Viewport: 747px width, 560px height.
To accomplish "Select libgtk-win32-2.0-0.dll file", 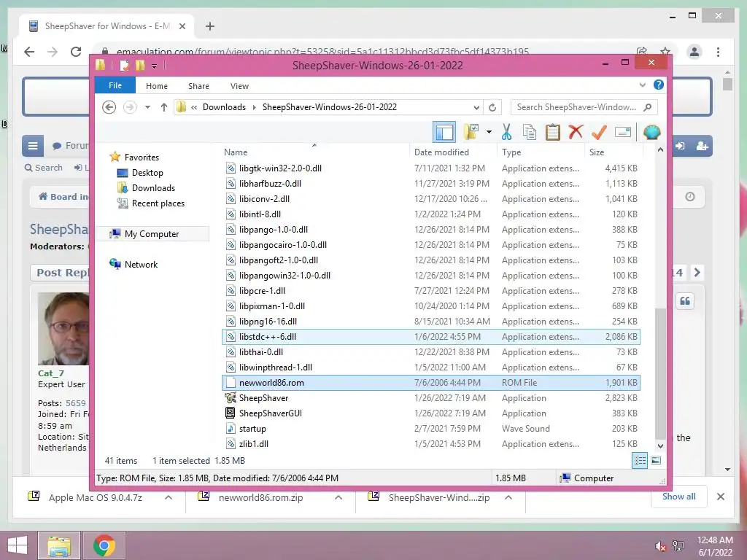I will pos(430,168).
